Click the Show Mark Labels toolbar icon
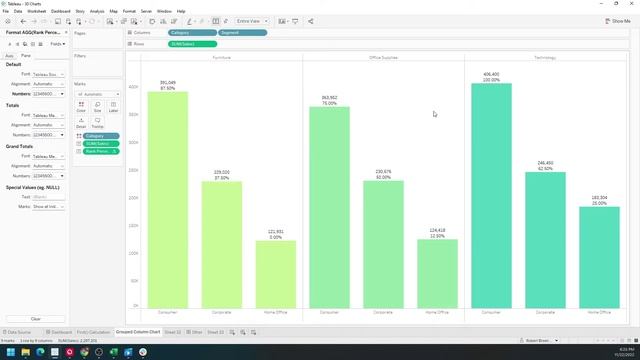 tap(216, 21)
